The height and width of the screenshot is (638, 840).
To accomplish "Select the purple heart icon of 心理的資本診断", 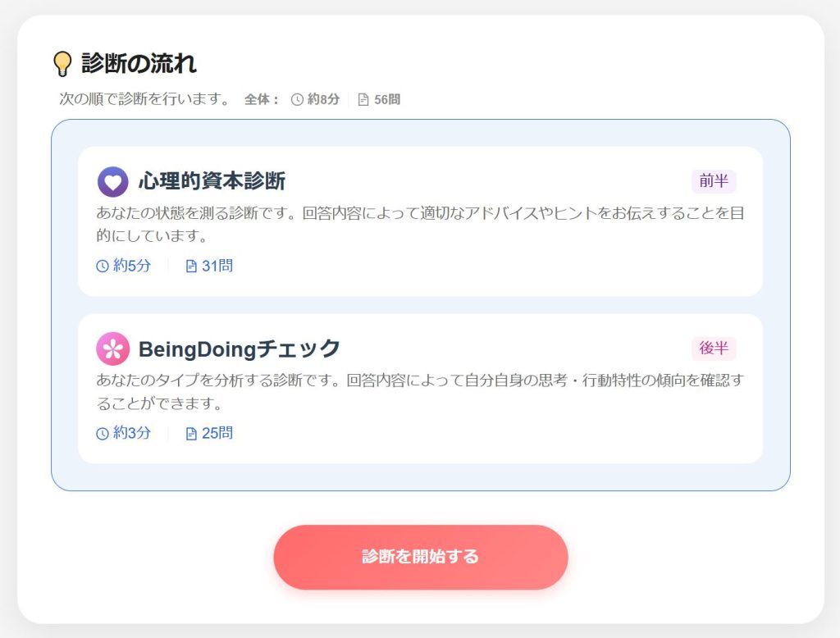I will pos(112,182).
